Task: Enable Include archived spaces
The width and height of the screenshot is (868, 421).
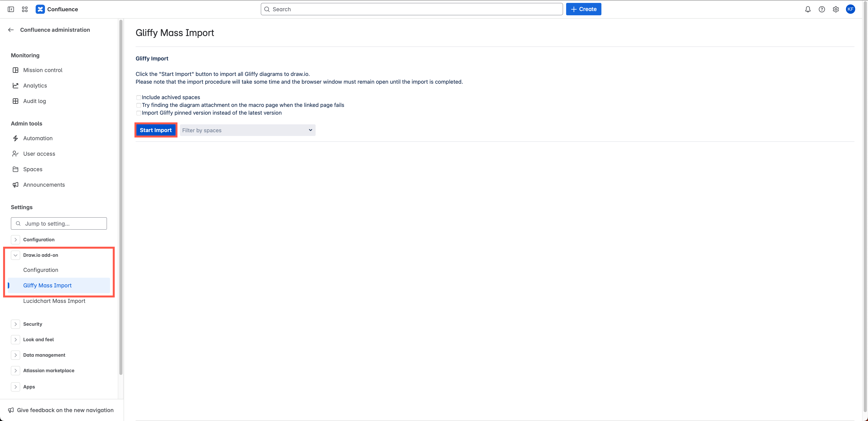Action: (x=139, y=97)
